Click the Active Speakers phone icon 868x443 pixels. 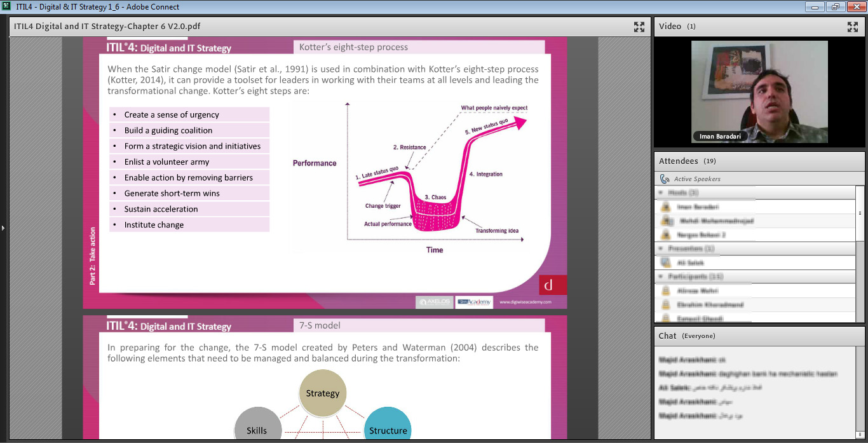665,179
